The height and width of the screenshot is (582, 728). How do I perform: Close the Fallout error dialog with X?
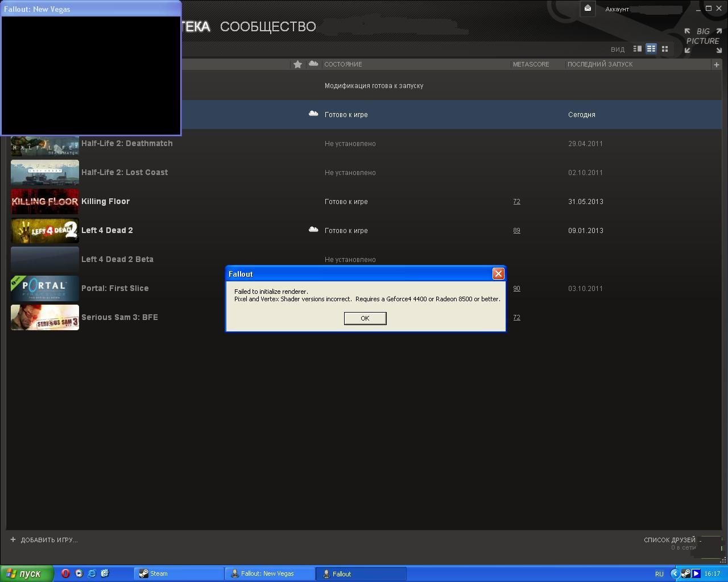pos(498,274)
